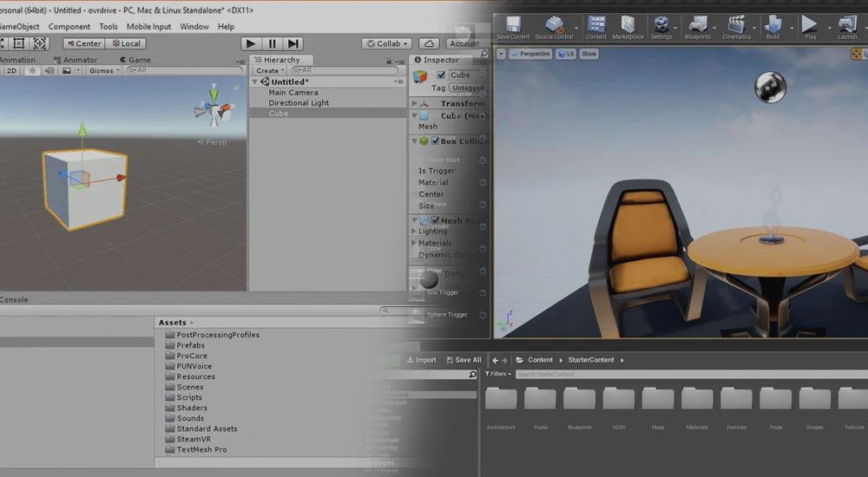Collapse the Box Collider component arrow

pos(415,141)
